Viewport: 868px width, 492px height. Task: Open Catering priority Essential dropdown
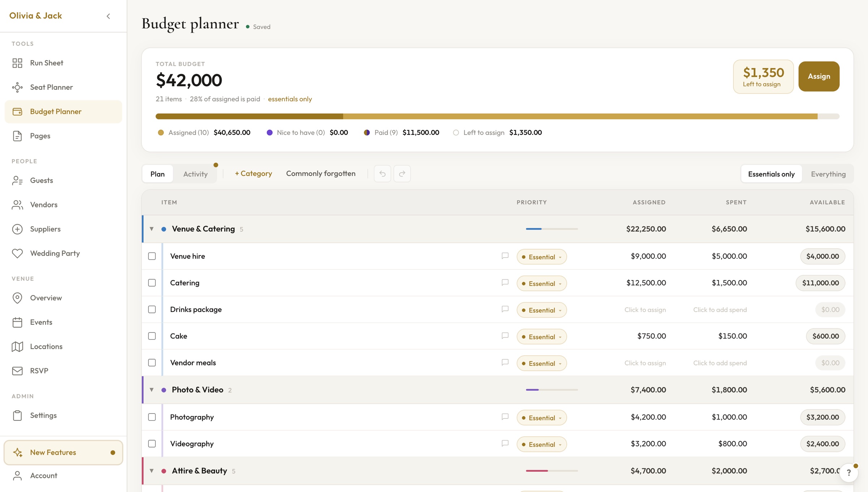(x=541, y=283)
